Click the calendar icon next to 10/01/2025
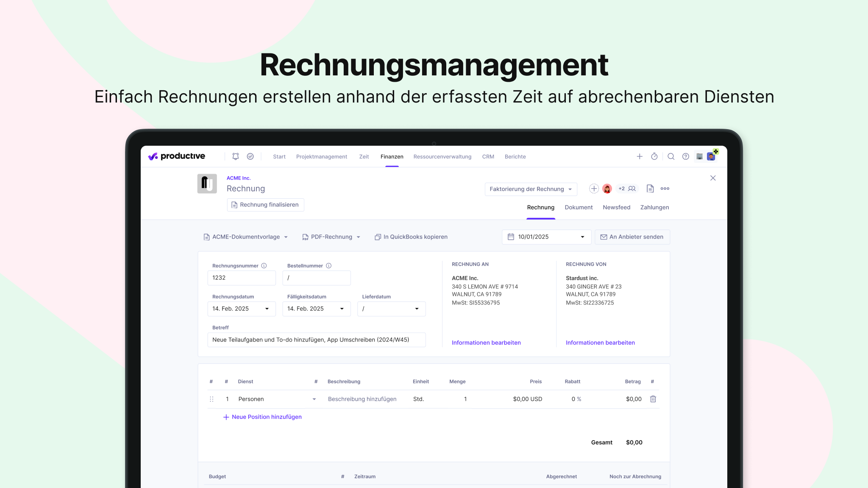Screen dimensions: 868x488 (x=512, y=237)
